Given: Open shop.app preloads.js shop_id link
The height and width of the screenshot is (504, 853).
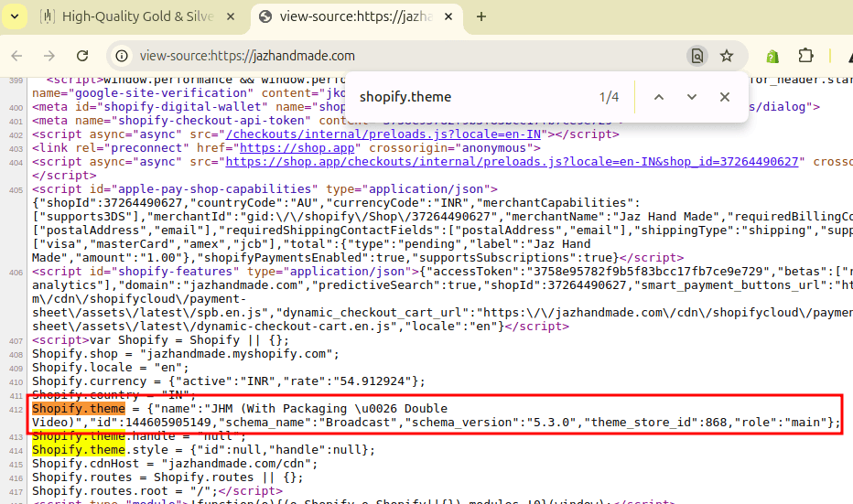Looking at the screenshot, I should pos(512,162).
